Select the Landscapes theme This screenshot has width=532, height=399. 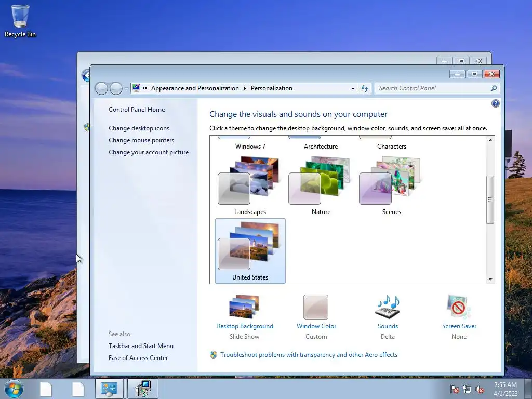(250, 185)
